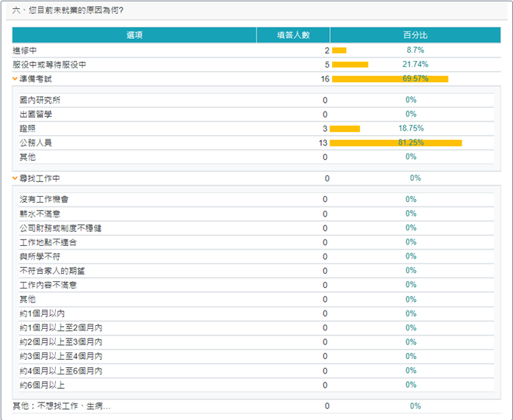Click the 填答人數 column header
The height and width of the screenshot is (420, 513).
(x=293, y=35)
